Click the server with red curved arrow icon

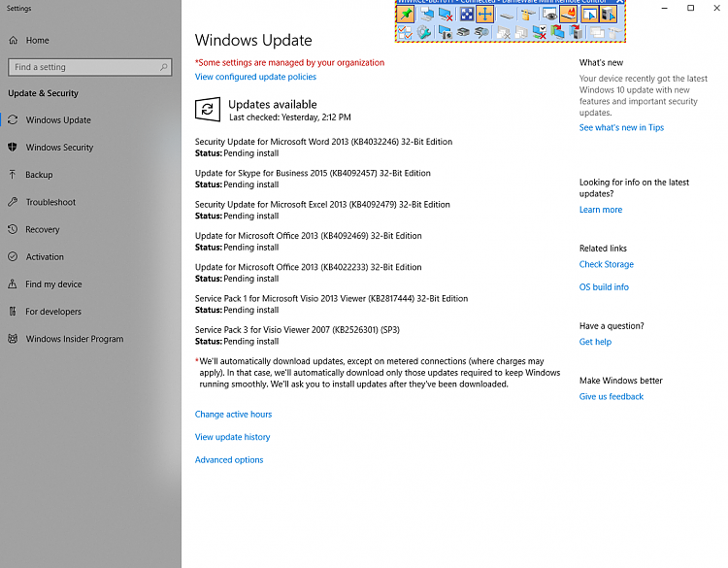[576, 32]
